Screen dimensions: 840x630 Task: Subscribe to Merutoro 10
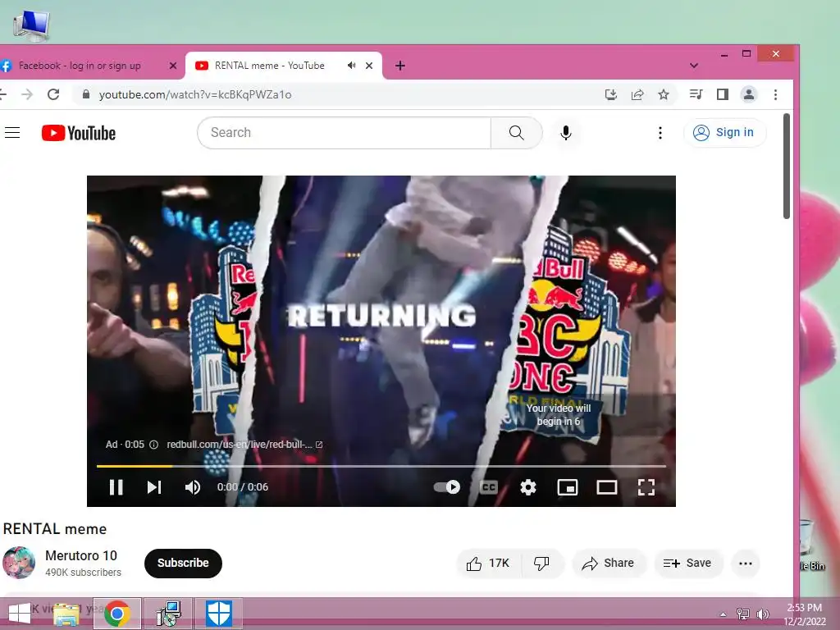pos(183,563)
